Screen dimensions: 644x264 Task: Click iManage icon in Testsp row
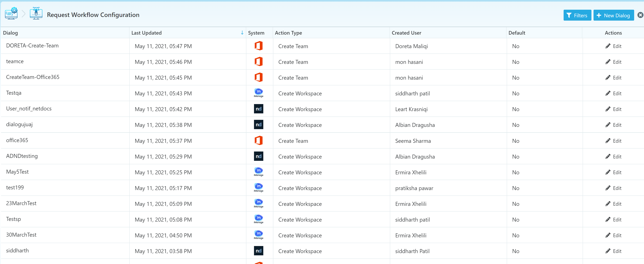[258, 219]
